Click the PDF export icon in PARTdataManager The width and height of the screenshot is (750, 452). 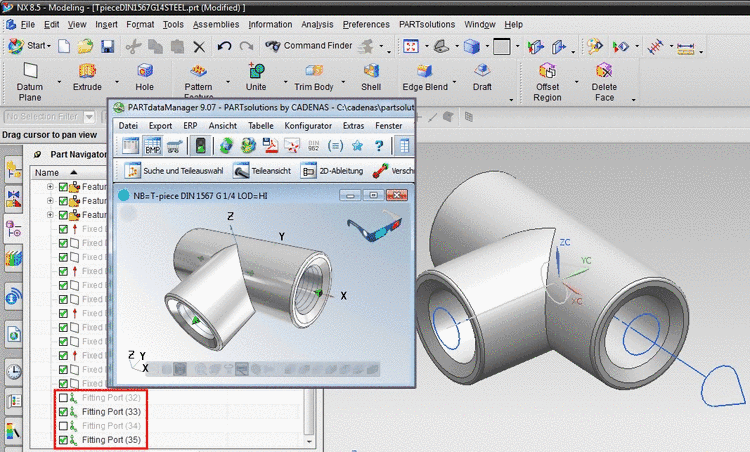click(271, 146)
